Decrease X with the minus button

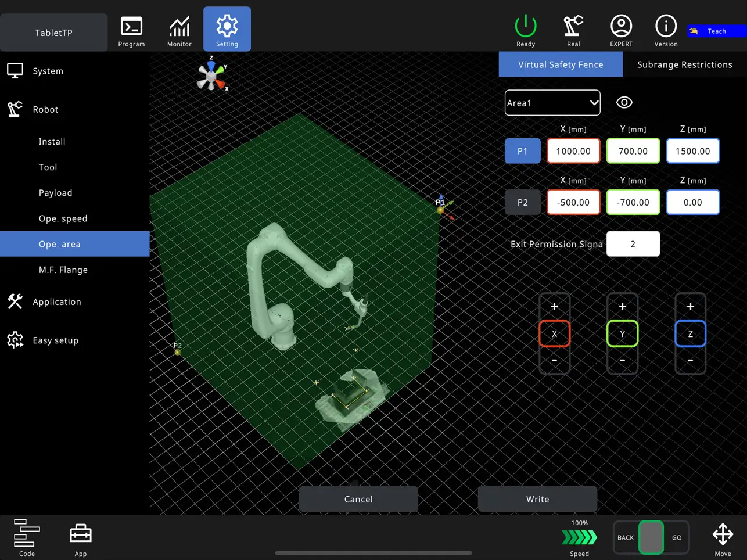tap(555, 360)
